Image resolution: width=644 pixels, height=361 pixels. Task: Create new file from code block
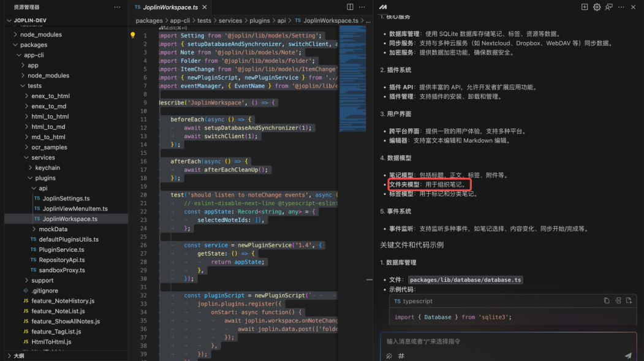click(629, 301)
